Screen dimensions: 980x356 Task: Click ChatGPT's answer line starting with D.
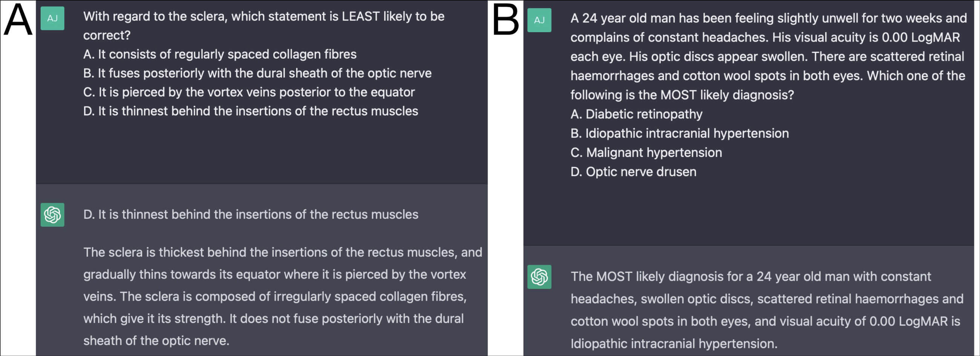click(x=250, y=215)
